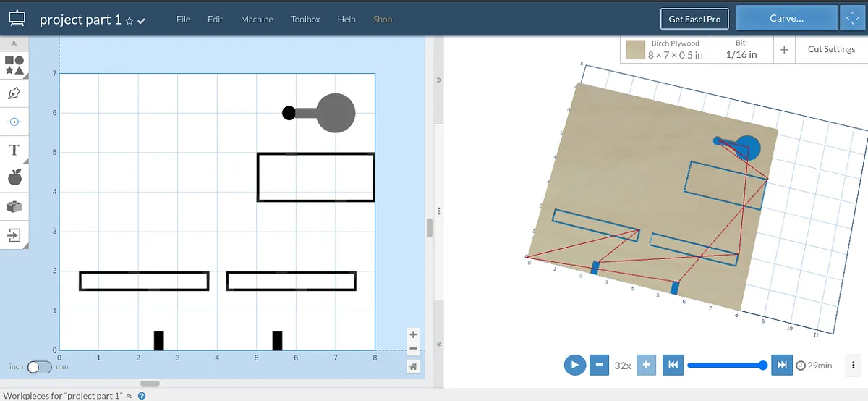The image size is (868, 401).
Task: Play the toolpath simulation
Action: pyautogui.click(x=574, y=365)
